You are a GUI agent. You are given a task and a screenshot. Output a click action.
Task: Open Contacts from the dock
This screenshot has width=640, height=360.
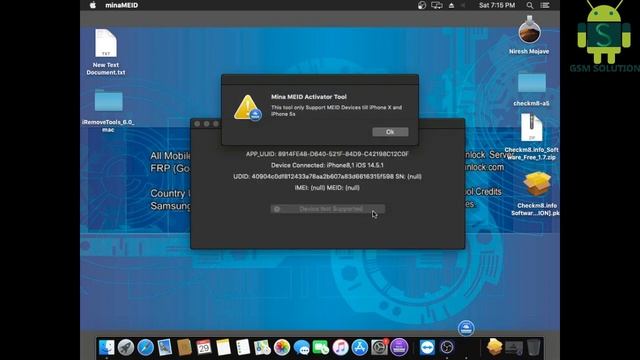tap(184, 347)
